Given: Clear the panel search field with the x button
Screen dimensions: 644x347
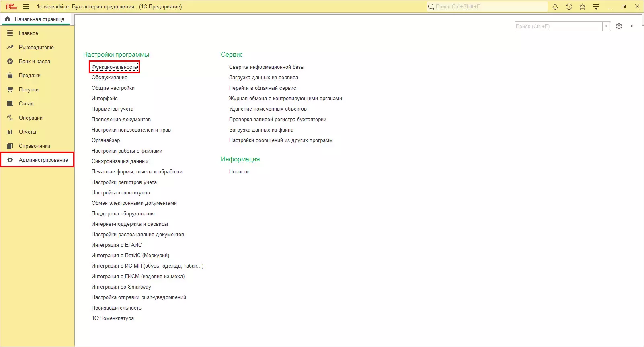Looking at the screenshot, I should [x=607, y=26].
